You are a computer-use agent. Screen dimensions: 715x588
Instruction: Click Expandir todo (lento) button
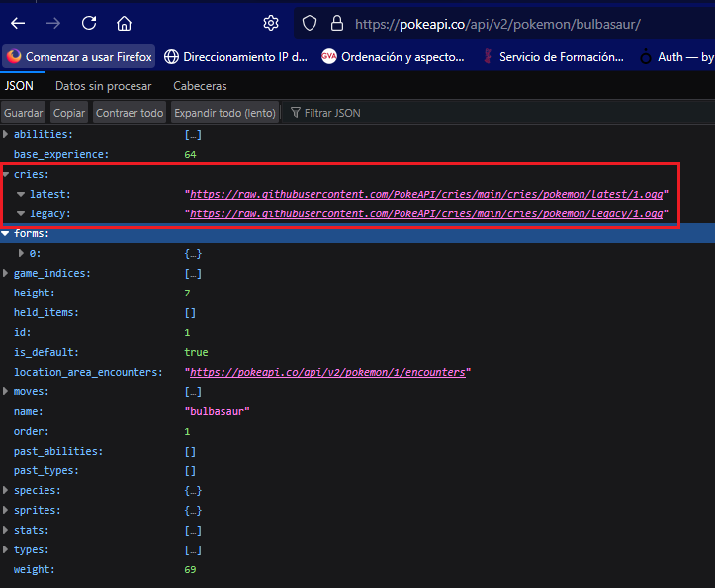point(224,113)
